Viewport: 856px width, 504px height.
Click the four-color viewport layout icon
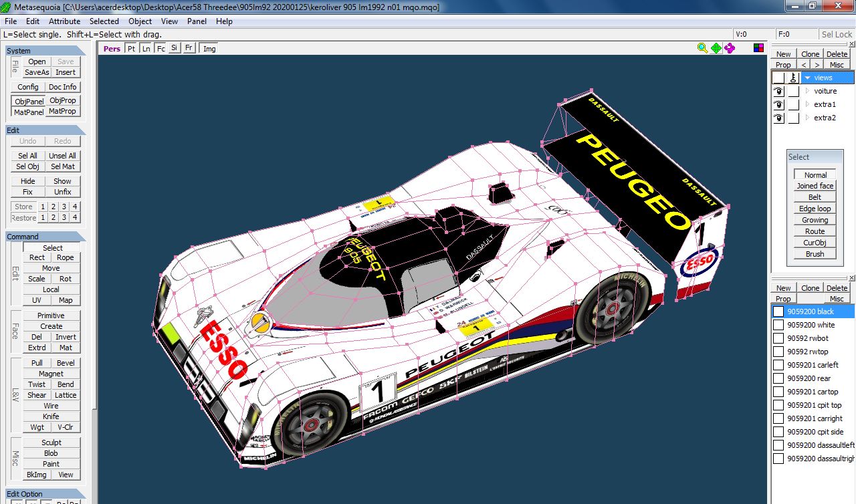point(758,48)
